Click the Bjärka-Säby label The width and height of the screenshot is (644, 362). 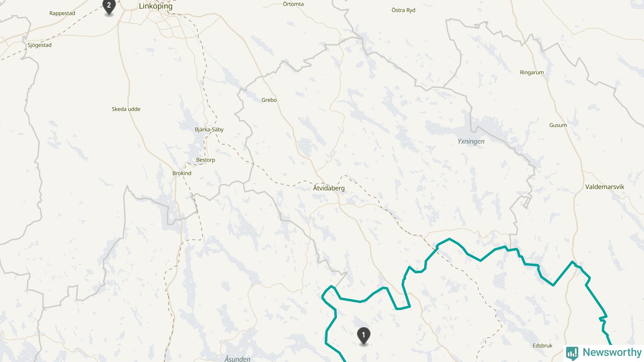[x=209, y=129]
